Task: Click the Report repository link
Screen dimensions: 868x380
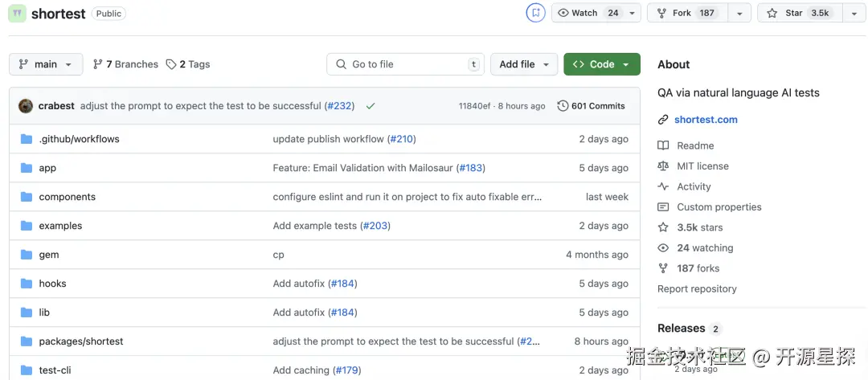Action: (697, 289)
